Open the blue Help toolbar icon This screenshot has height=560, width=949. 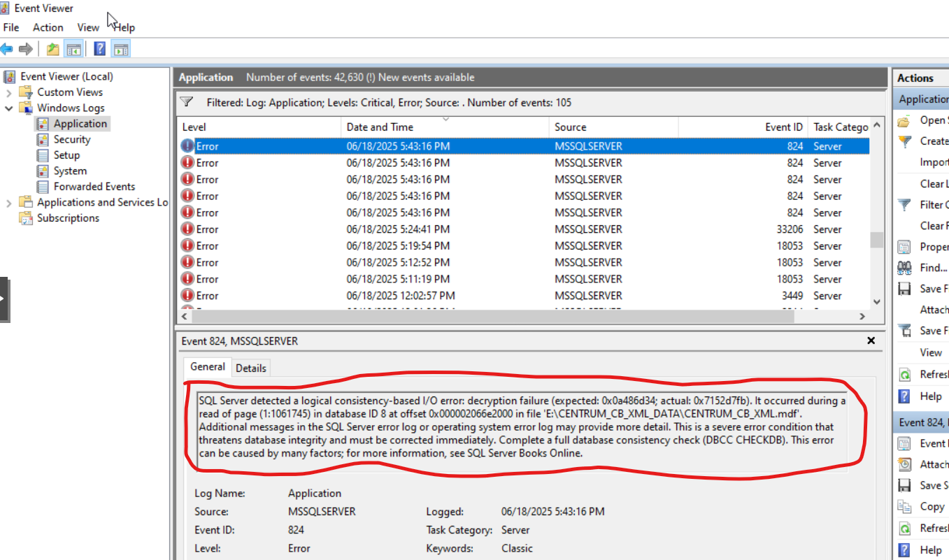100,49
